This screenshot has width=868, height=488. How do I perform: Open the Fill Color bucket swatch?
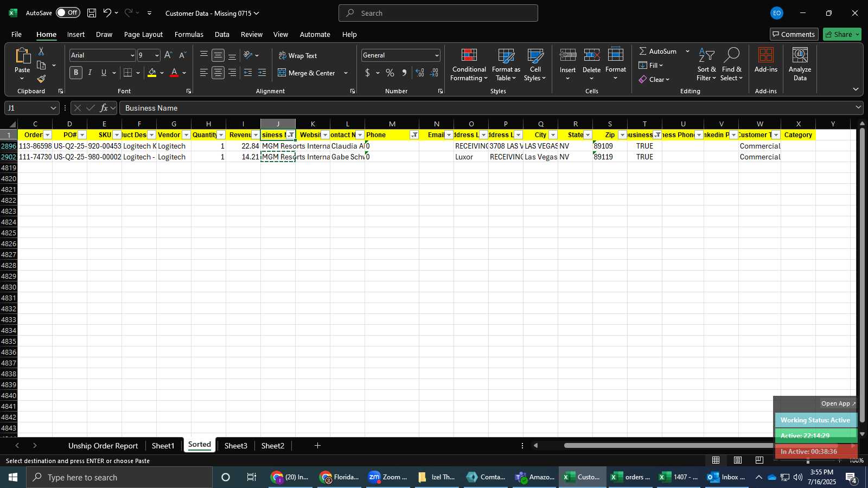click(x=152, y=73)
